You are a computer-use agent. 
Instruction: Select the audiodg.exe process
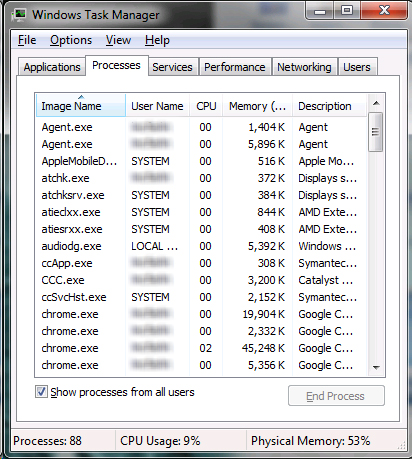tap(201, 246)
